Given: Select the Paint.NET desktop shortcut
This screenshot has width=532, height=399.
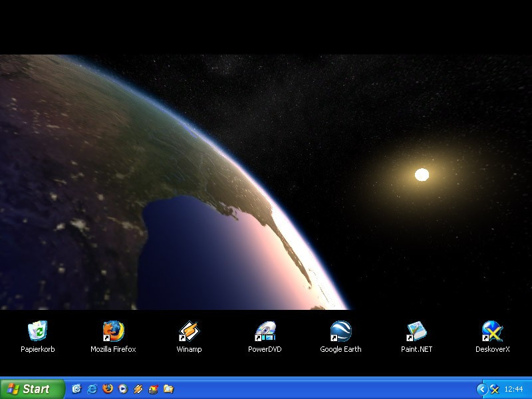Looking at the screenshot, I should (x=417, y=336).
